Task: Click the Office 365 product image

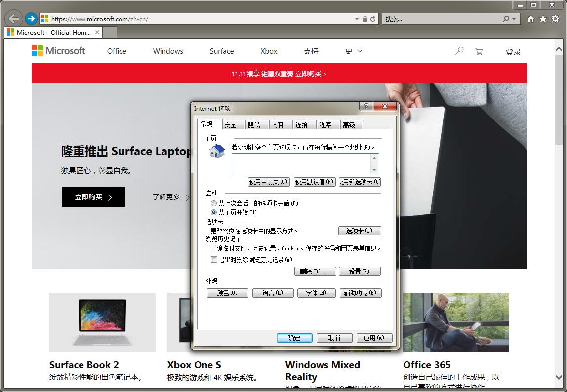Action: (456, 322)
